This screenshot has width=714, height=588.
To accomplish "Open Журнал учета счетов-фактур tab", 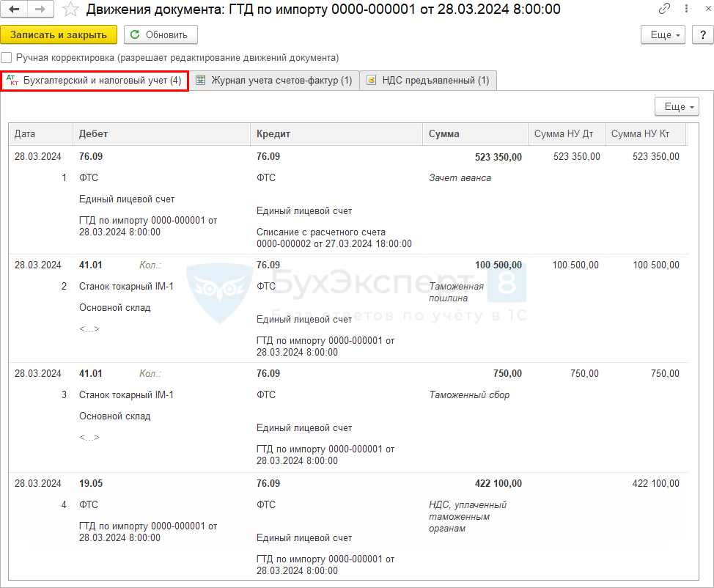I will [x=274, y=81].
